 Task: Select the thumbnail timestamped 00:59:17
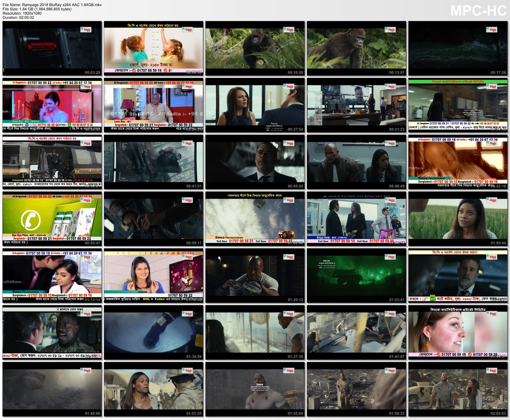pos(153,219)
